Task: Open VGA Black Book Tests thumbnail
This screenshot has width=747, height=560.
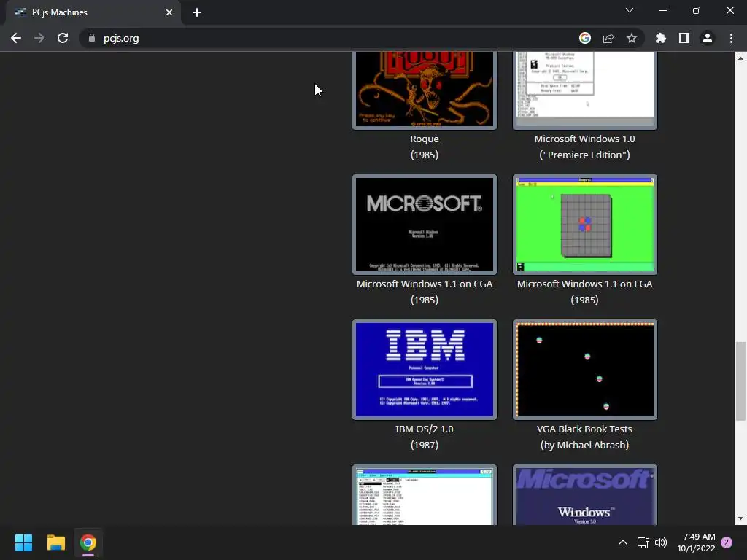Action: (584, 370)
